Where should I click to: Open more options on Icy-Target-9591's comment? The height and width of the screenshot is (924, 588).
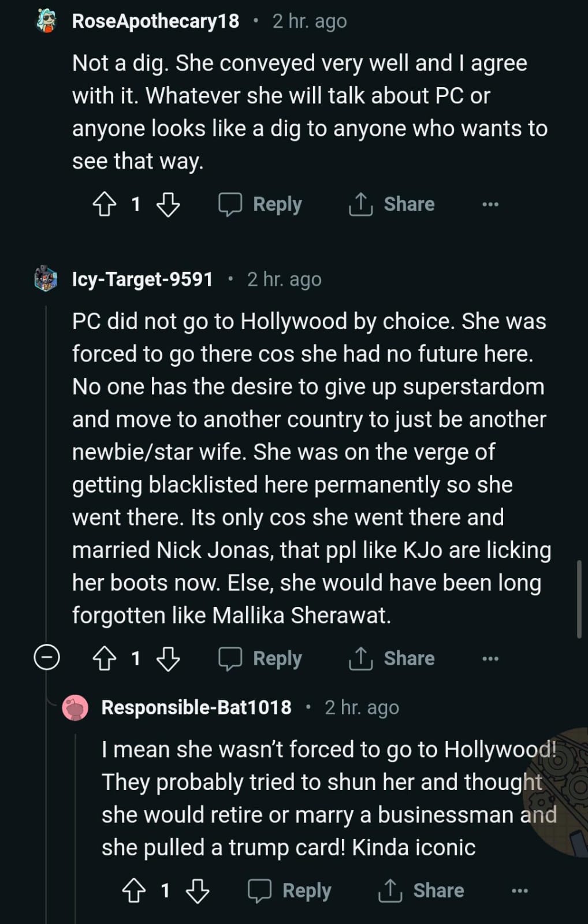pyautogui.click(x=490, y=658)
